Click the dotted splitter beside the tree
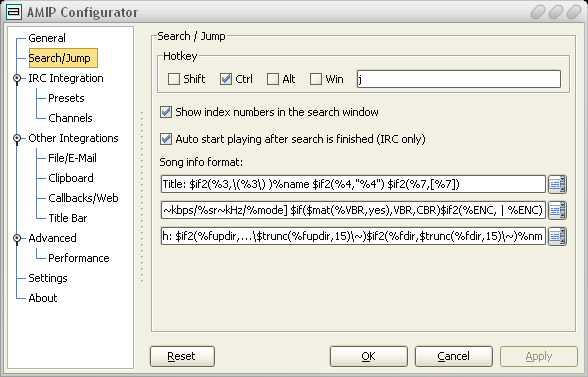The image size is (588, 377). click(x=142, y=197)
